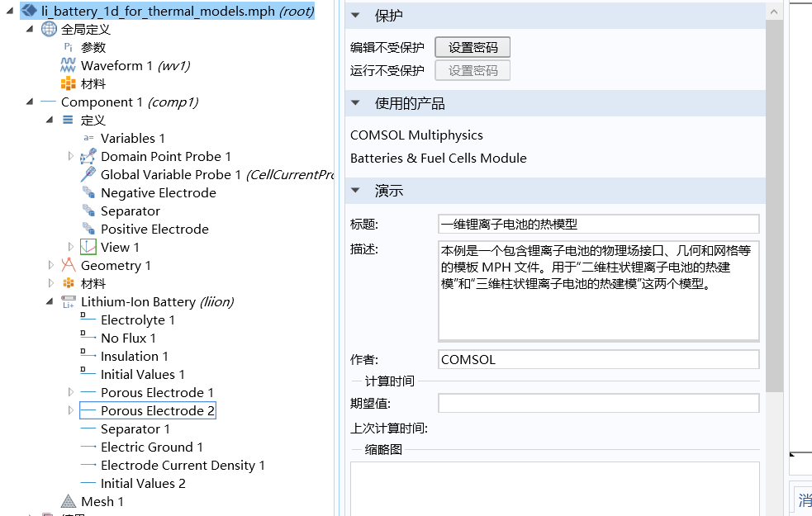Collapse the Component 1 tree node
This screenshot has height=516, width=812.
tap(31, 102)
